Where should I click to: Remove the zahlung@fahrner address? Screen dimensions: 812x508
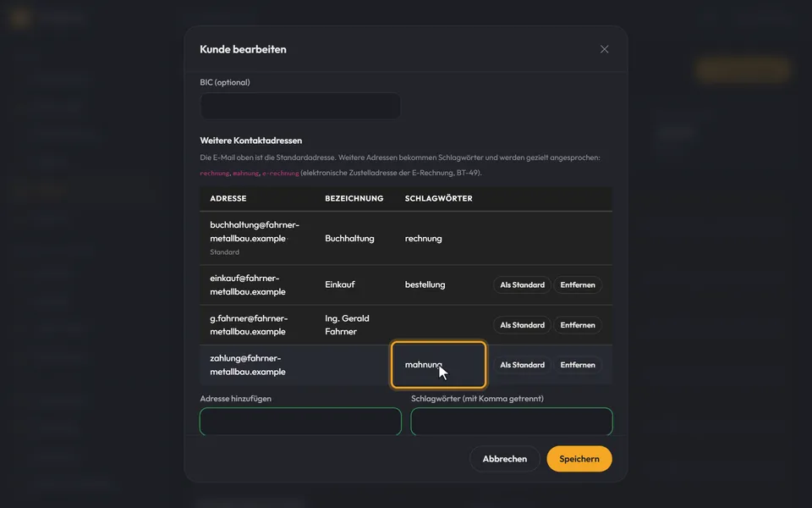[x=578, y=365]
